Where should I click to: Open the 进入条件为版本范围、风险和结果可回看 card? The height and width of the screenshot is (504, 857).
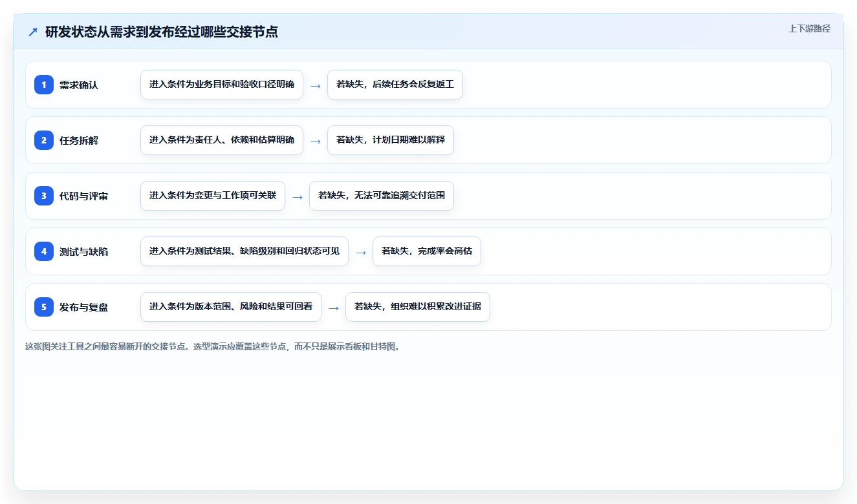[x=231, y=307]
